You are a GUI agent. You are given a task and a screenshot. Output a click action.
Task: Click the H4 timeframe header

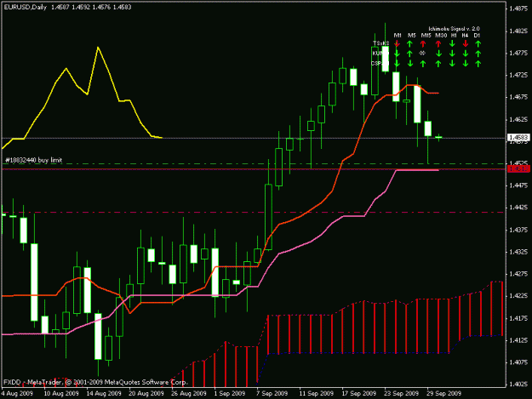(465, 35)
